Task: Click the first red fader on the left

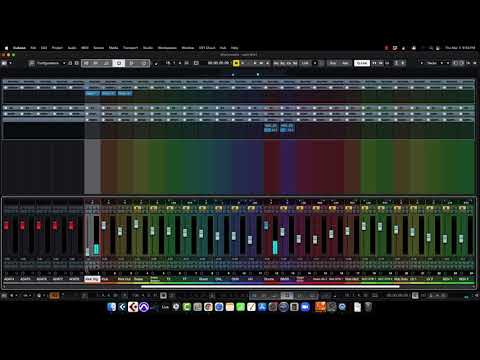Action: point(6,225)
